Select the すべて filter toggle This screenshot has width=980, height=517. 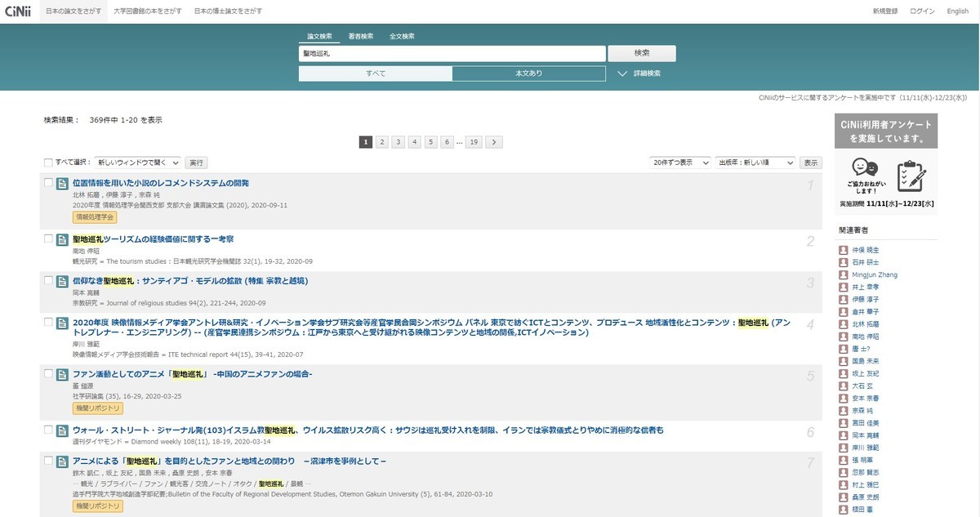(x=376, y=74)
